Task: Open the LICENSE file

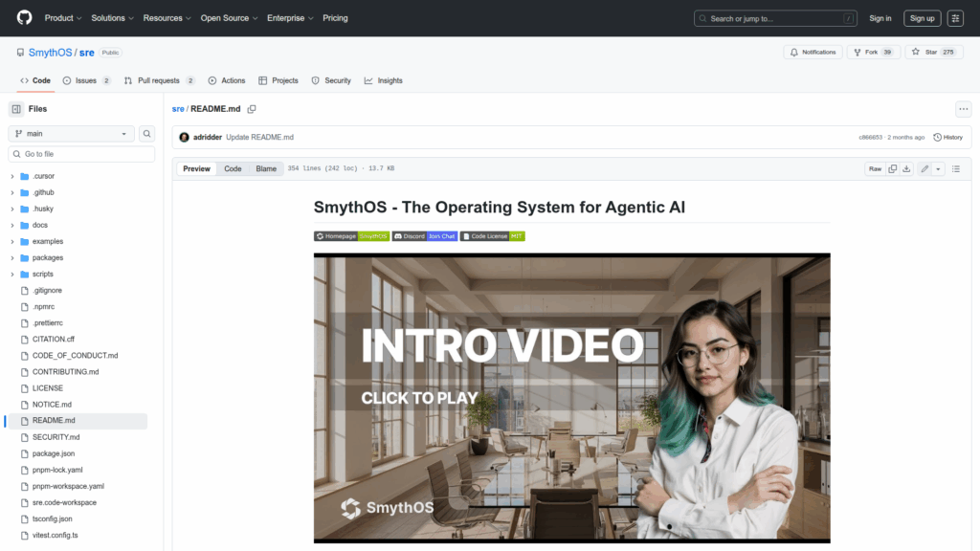Action: [48, 388]
